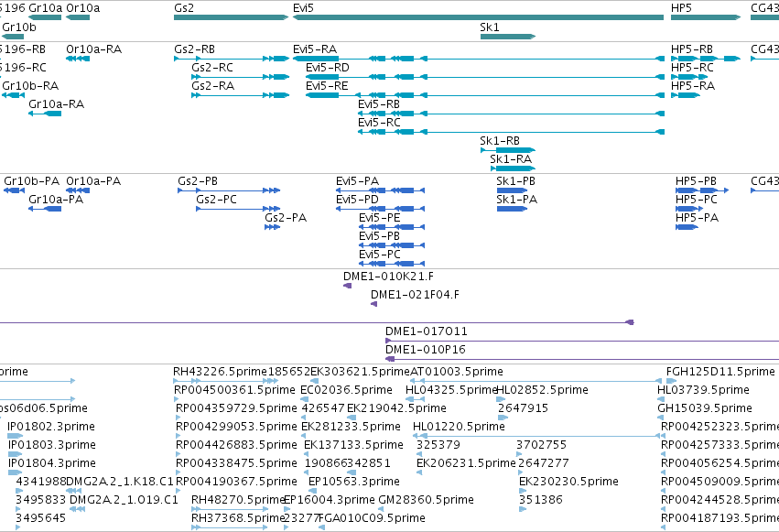Click protein label Evi5-PB

click(380, 236)
